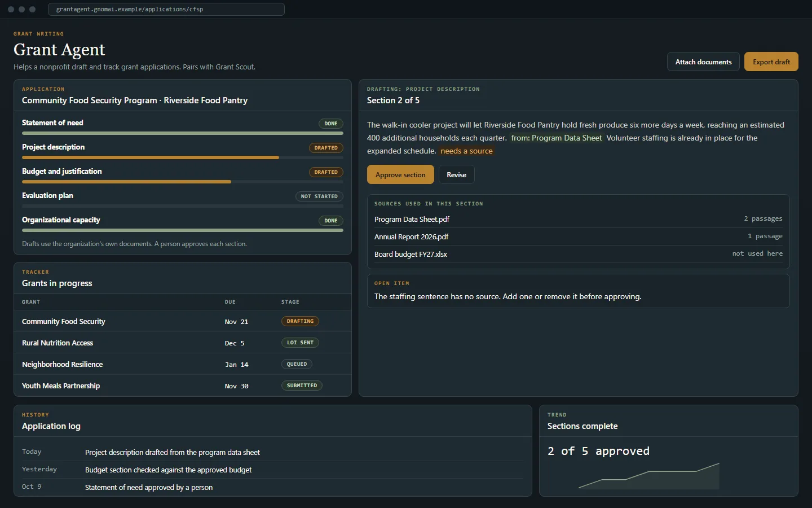Click the Grants in progress heading

(57, 283)
